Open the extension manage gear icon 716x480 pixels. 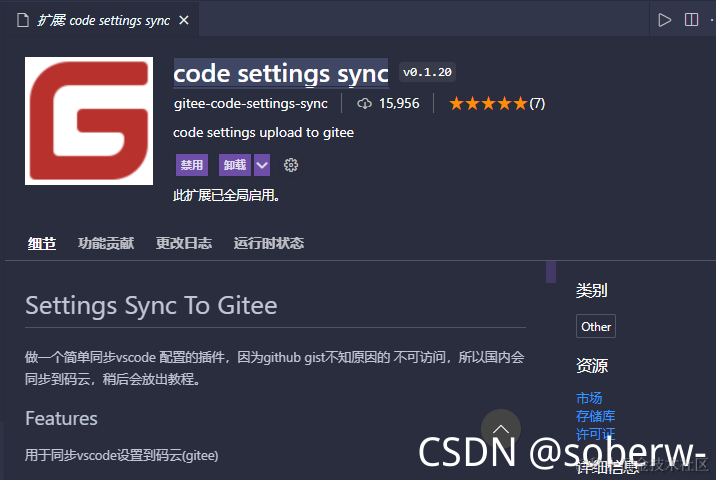tap(291, 165)
